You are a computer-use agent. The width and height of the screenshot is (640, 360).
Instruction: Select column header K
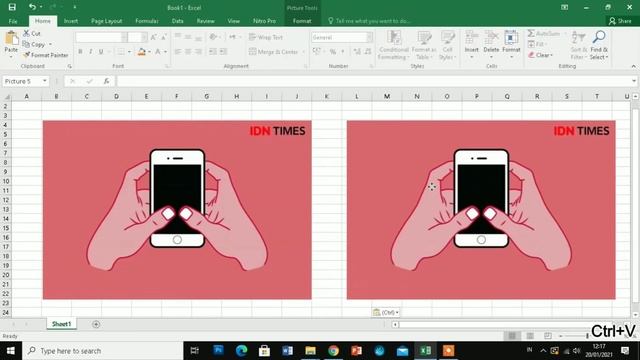tap(327, 96)
